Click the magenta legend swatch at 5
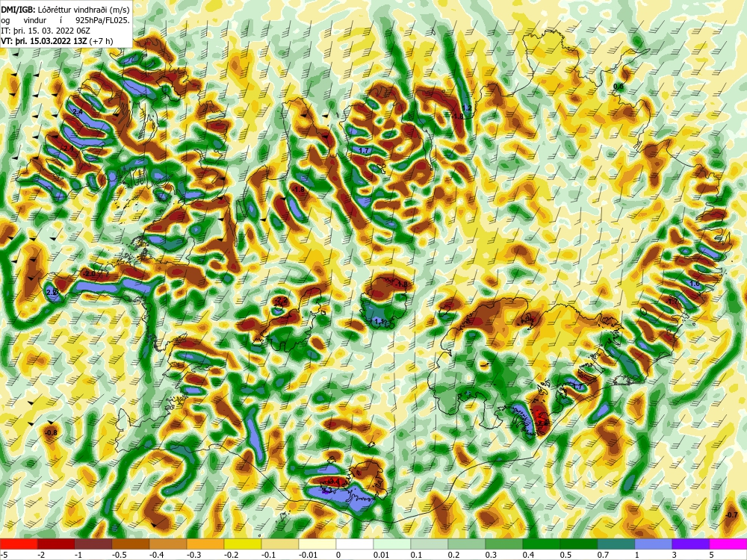 (x=728, y=544)
